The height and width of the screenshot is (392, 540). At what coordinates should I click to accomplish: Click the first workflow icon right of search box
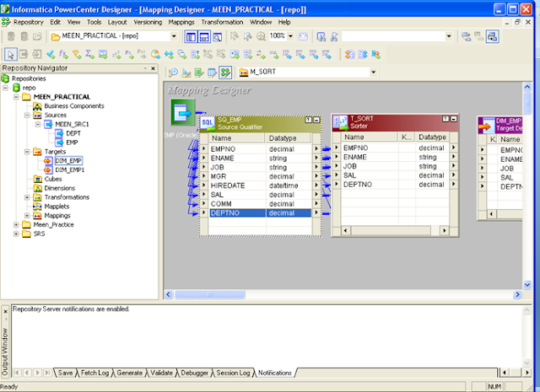(466, 36)
